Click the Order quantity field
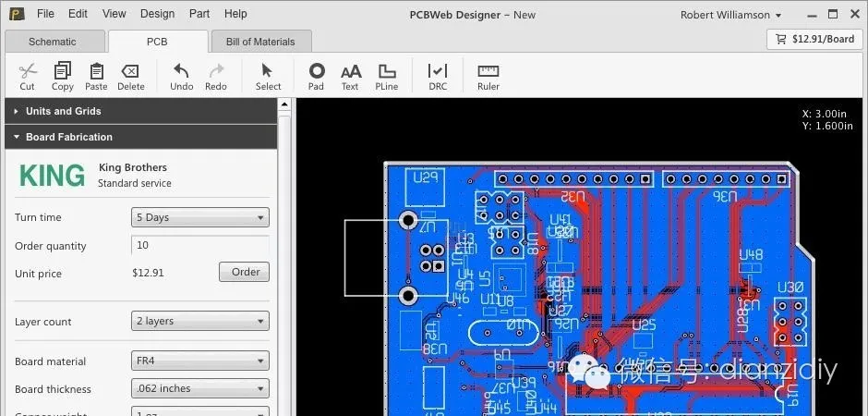The height and width of the screenshot is (416, 868). coord(200,245)
